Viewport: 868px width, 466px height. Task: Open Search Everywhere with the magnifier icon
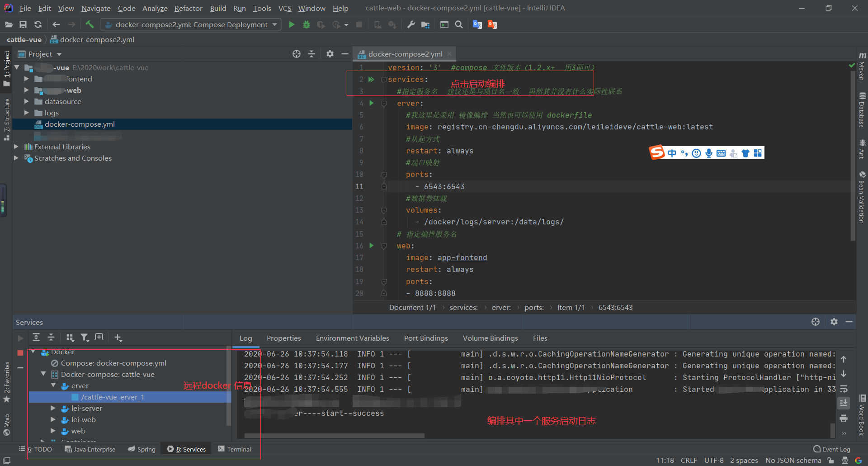[459, 24]
